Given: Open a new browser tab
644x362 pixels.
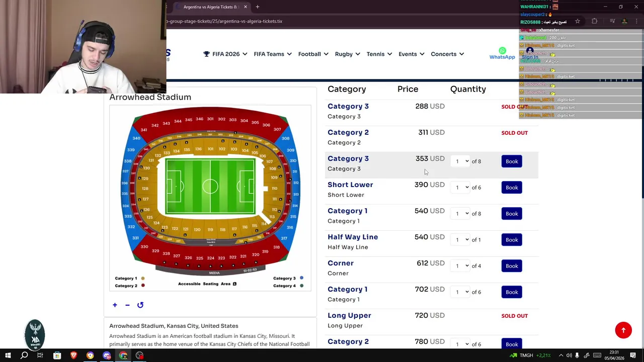Looking at the screenshot, I should tap(257, 7).
